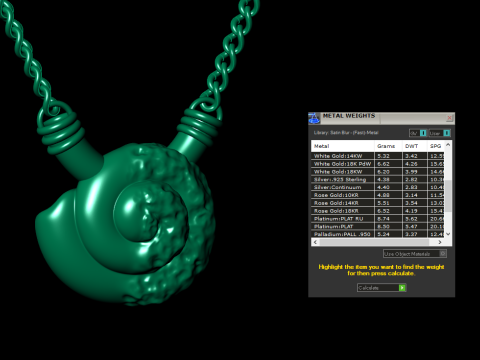Select the Palladium:PALL .950 row
The width and height of the screenshot is (480, 360).
[x=378, y=234]
